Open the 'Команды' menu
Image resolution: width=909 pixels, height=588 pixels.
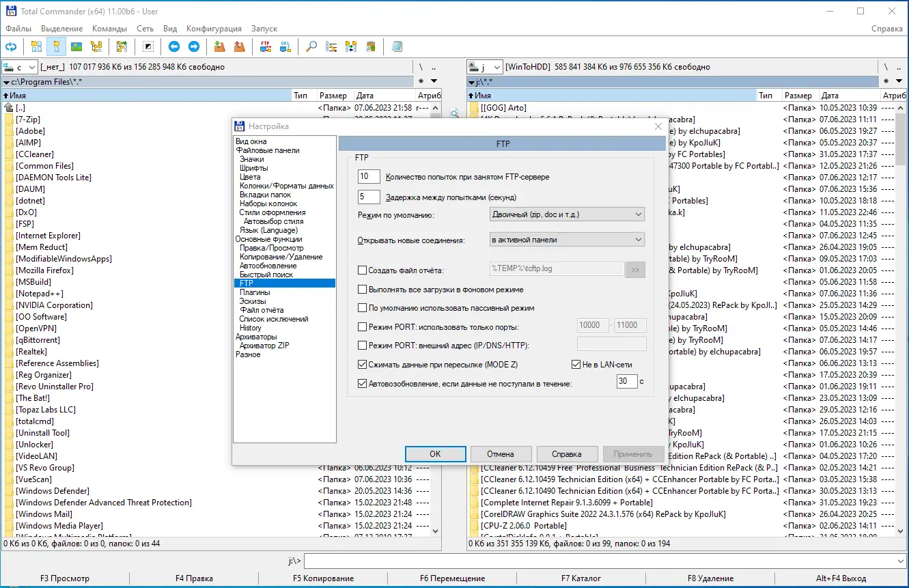click(x=109, y=29)
